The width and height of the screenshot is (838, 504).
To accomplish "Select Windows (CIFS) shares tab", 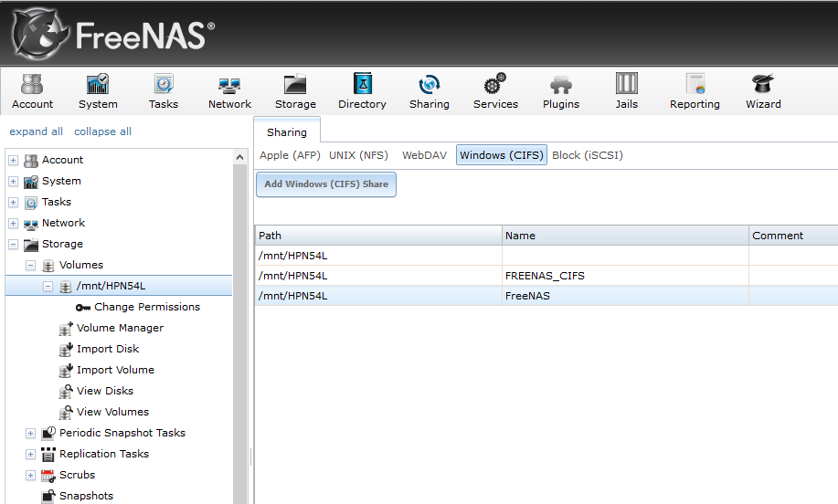I will click(x=502, y=155).
